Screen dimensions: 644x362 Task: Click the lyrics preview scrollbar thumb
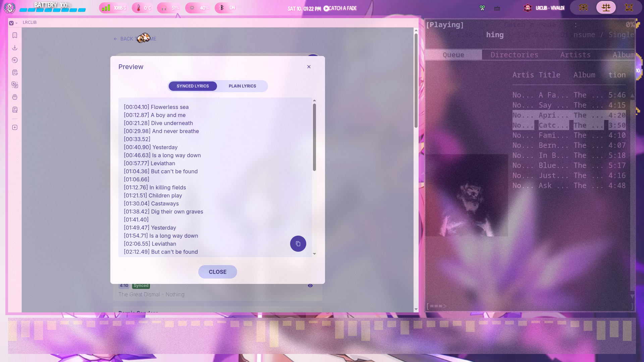click(314, 137)
